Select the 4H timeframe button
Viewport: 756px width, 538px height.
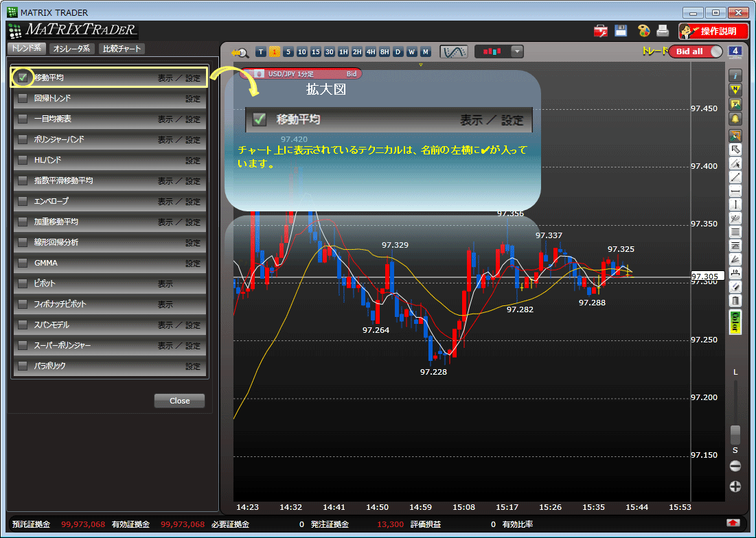point(371,51)
